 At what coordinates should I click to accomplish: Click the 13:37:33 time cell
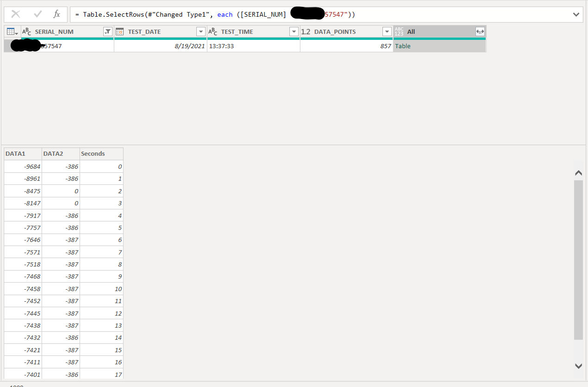[x=254, y=46]
